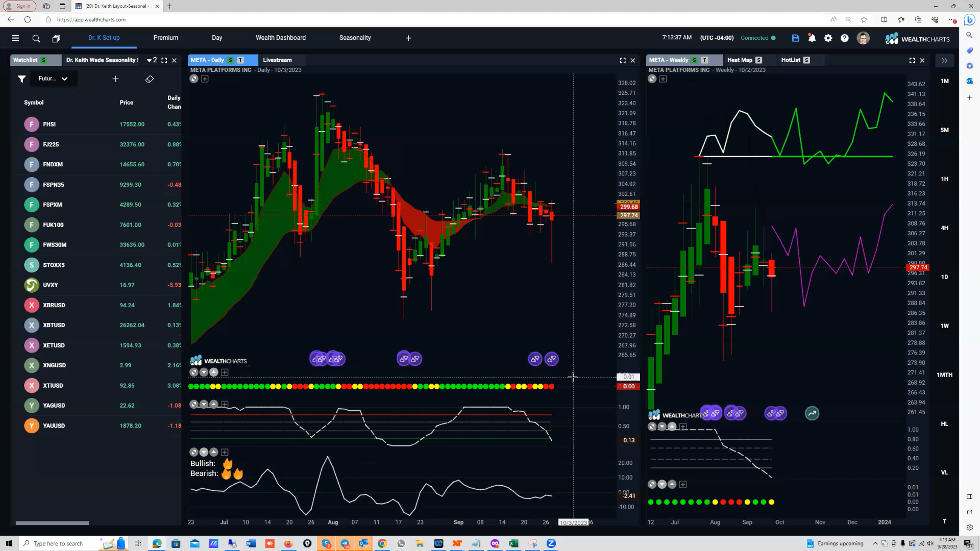The width and height of the screenshot is (980, 551).
Task: Open the symbol search magnifier
Action: pos(36,38)
